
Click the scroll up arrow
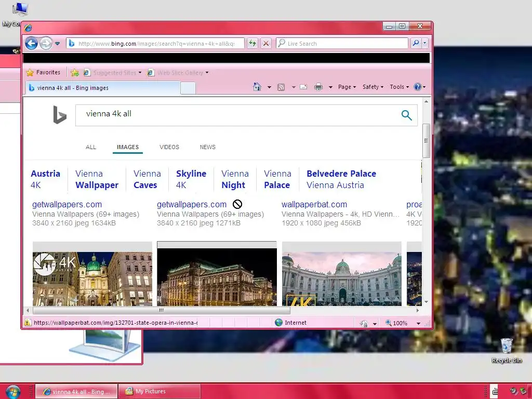[426, 101]
